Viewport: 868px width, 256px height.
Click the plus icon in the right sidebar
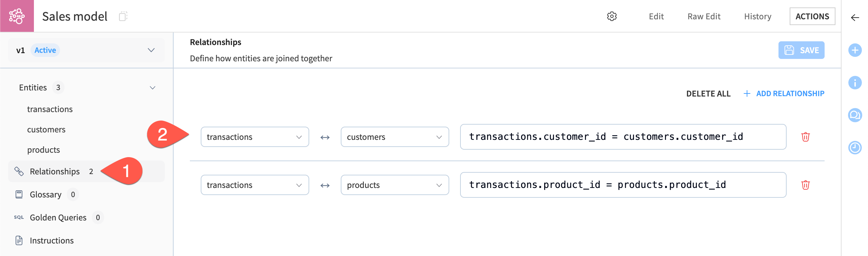coord(855,50)
